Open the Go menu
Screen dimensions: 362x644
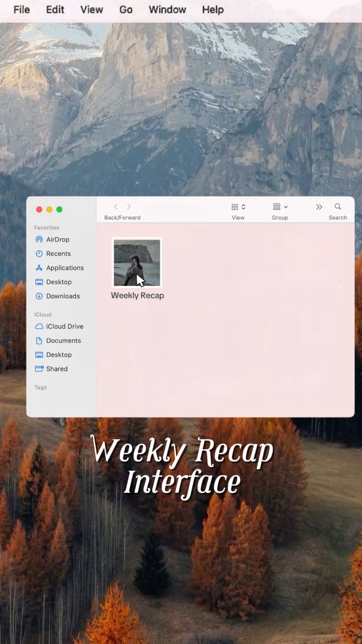coord(126,10)
